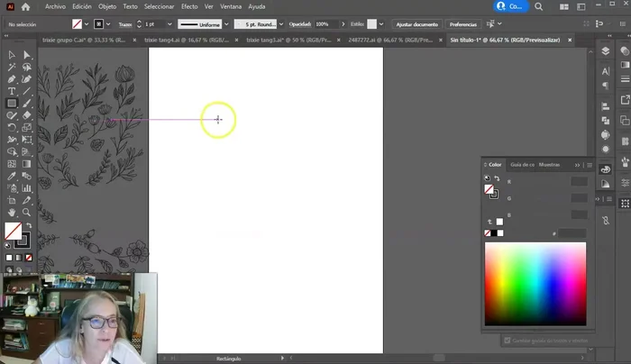
Task: Expand the Opacidad arrow
Action: [343, 24]
